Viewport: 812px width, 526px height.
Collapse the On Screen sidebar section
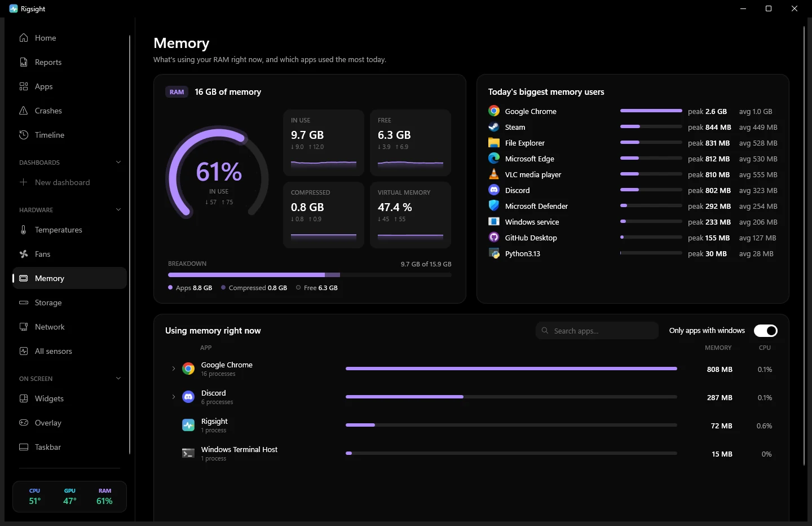118,378
